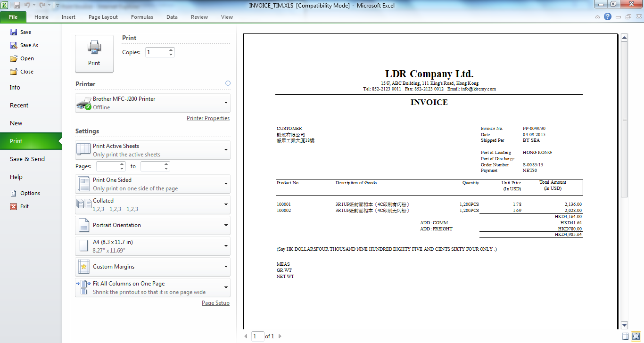Click the Collated pages icon
644x343 pixels.
pyautogui.click(x=84, y=204)
